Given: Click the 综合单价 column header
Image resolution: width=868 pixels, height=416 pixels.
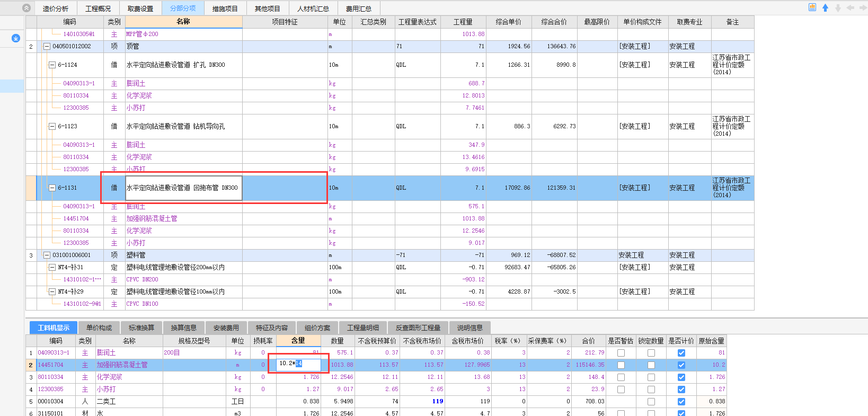Looking at the screenshot, I should click(509, 22).
